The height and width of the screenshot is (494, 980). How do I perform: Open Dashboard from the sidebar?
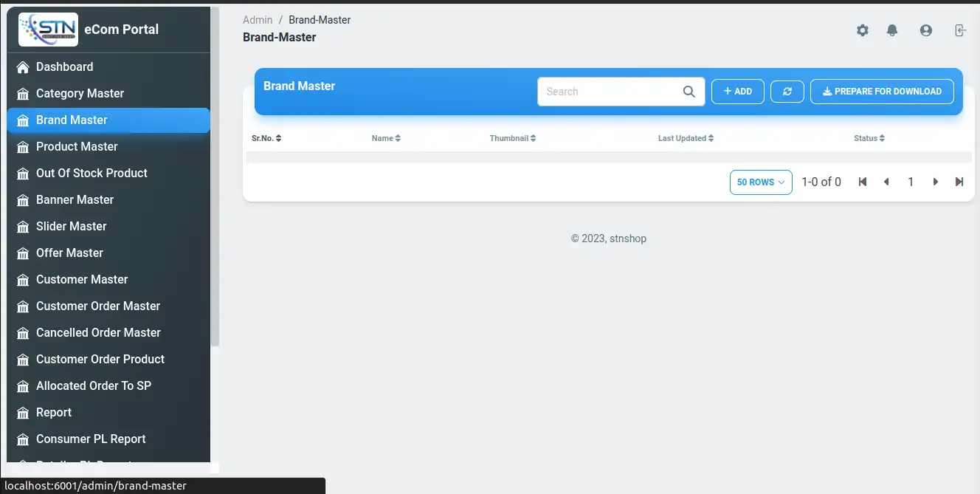click(64, 66)
